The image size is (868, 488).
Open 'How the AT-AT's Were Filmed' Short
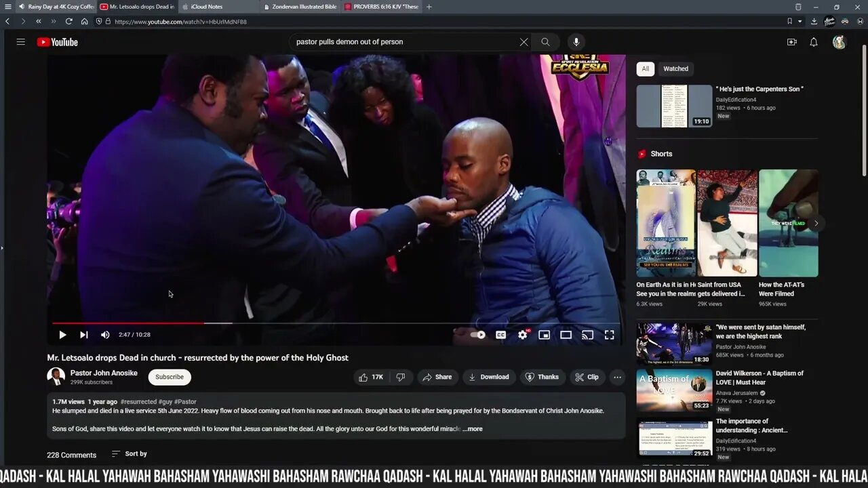788,223
